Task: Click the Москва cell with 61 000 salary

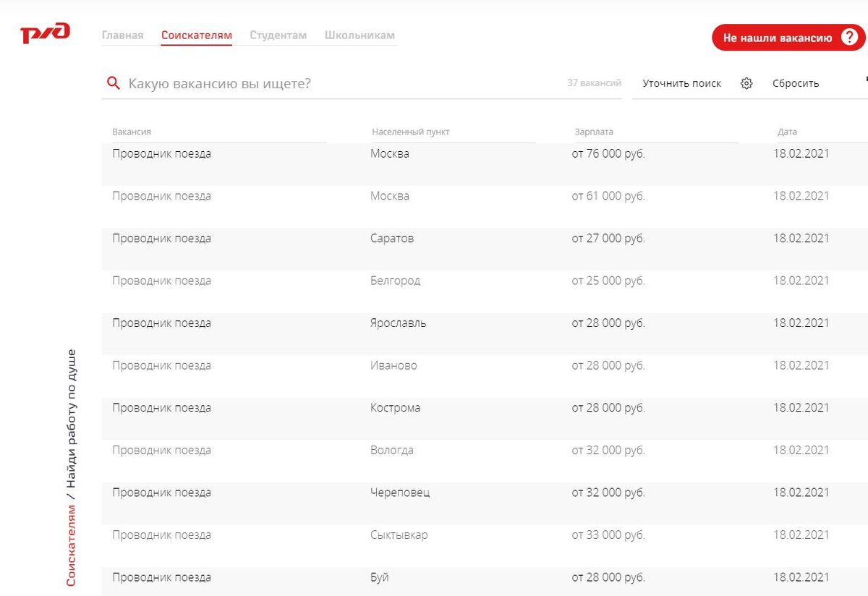Action: [x=390, y=196]
